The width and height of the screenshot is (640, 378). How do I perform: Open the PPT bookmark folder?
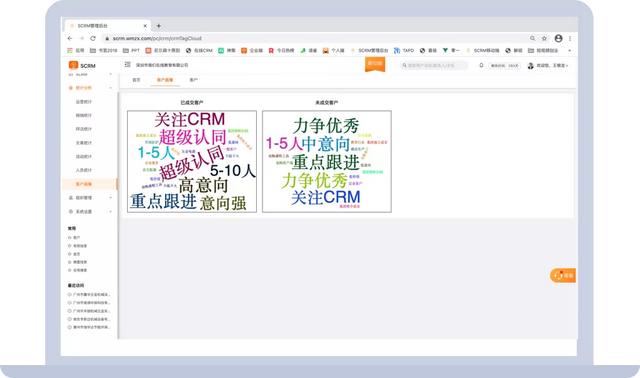coord(131,50)
